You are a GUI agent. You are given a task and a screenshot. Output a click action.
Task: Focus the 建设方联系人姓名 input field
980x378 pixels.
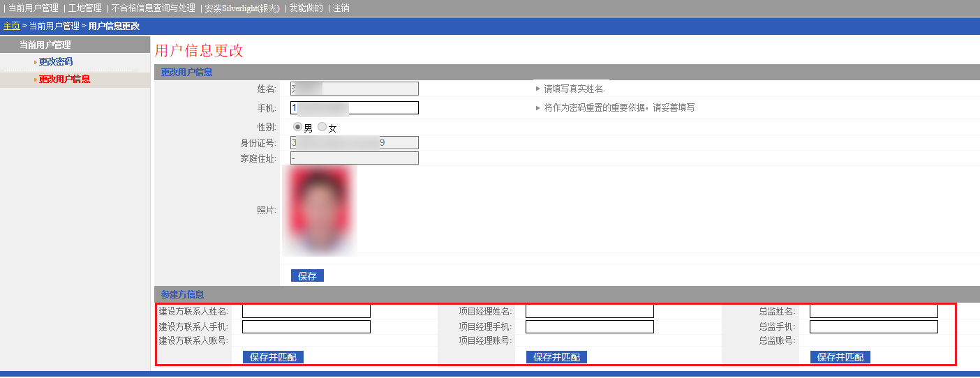(x=306, y=311)
